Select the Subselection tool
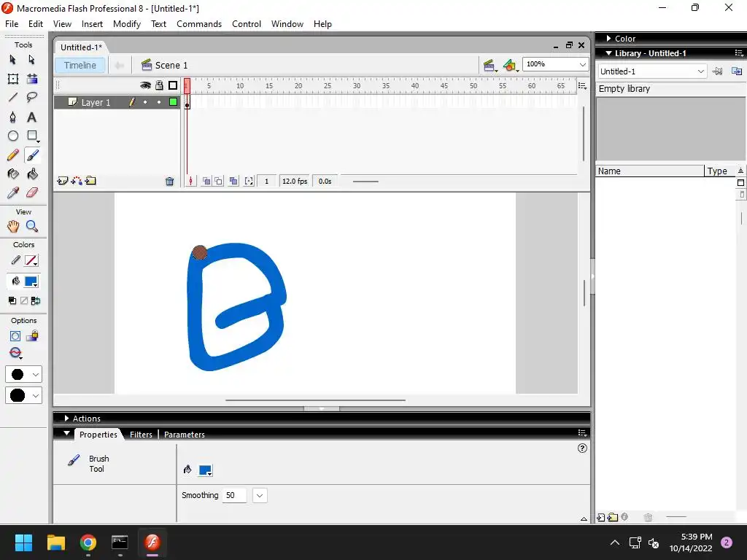 [x=32, y=60]
